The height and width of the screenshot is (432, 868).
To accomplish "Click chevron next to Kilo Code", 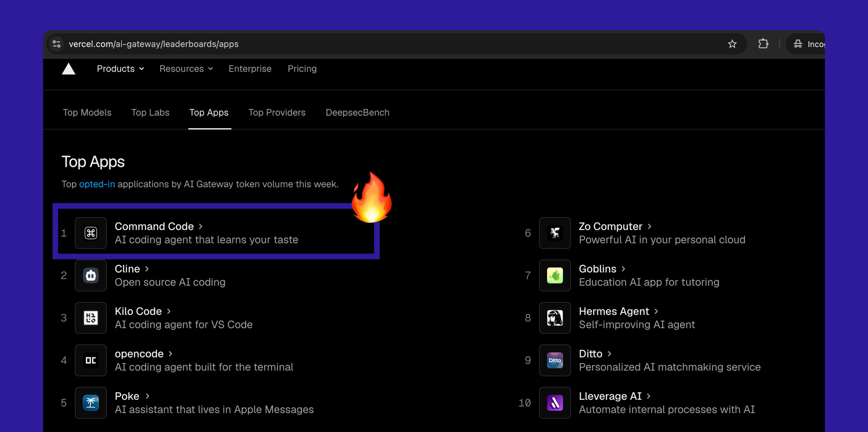I will click(x=169, y=311).
